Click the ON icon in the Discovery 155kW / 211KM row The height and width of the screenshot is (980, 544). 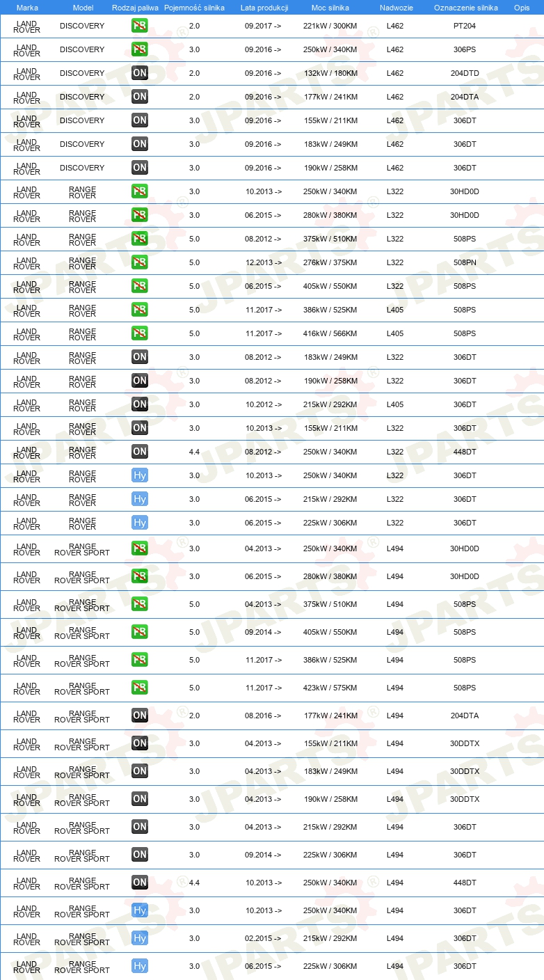click(x=140, y=120)
